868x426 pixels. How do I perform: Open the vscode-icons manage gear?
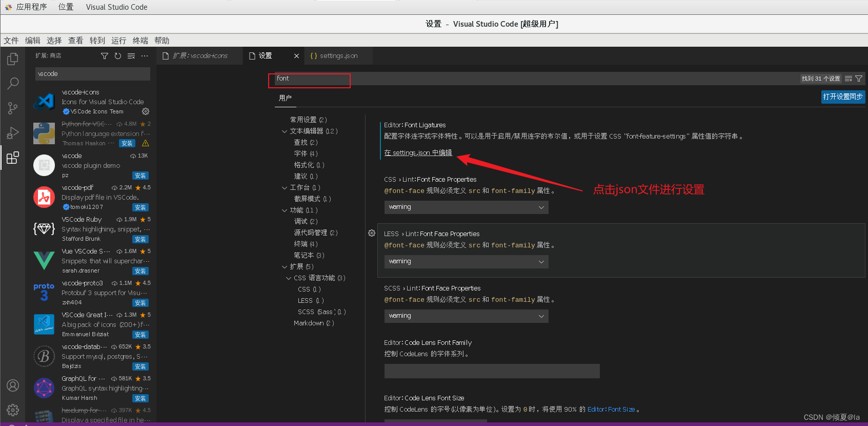(146, 111)
